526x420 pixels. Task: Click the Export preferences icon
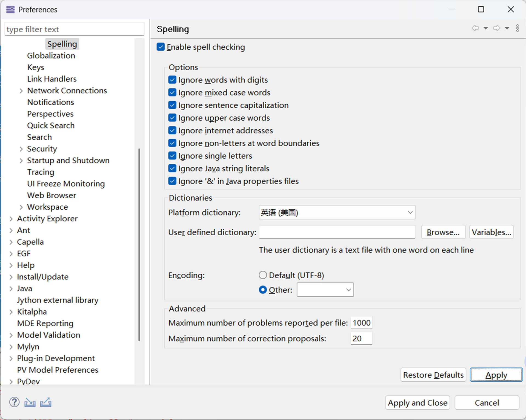45,402
